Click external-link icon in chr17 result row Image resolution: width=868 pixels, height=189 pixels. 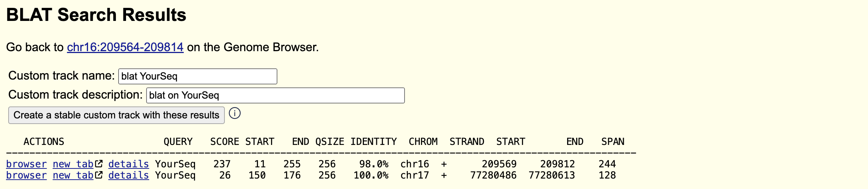pos(99,175)
